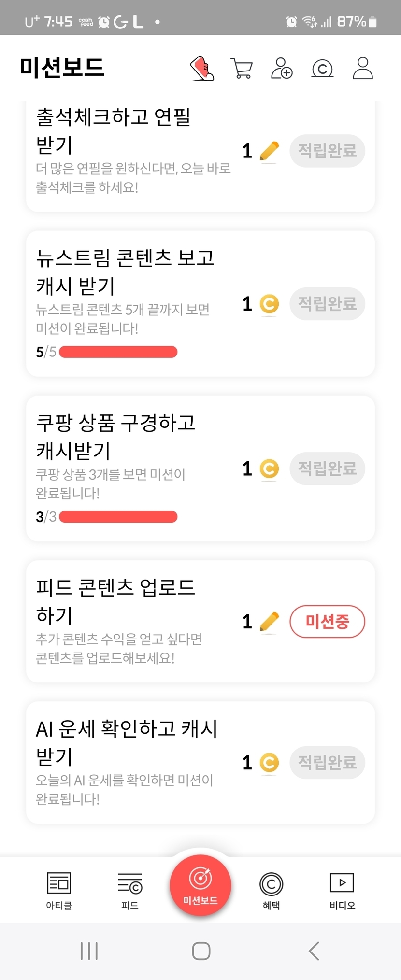Tap the invite friend icon
The width and height of the screenshot is (401, 980).
282,68
